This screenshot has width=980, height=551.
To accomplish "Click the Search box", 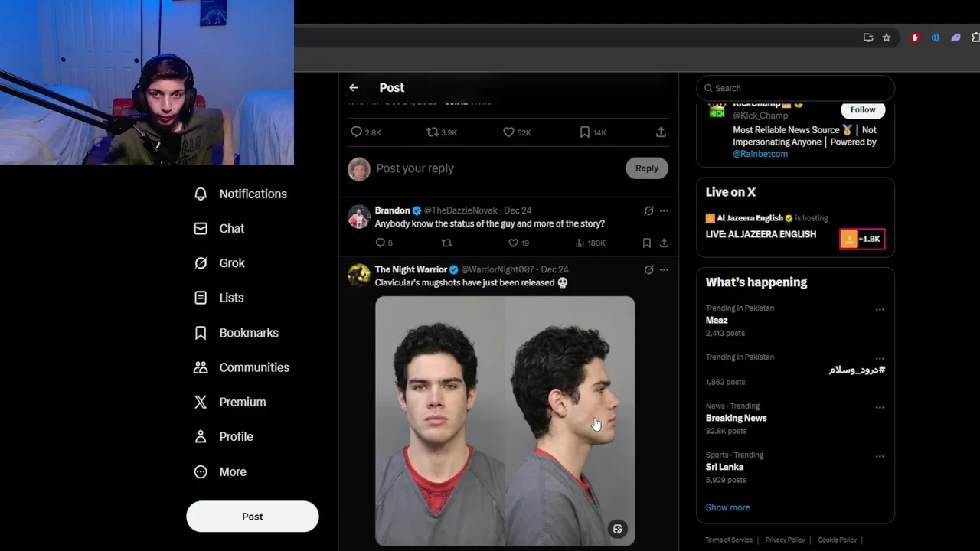I will click(x=795, y=88).
